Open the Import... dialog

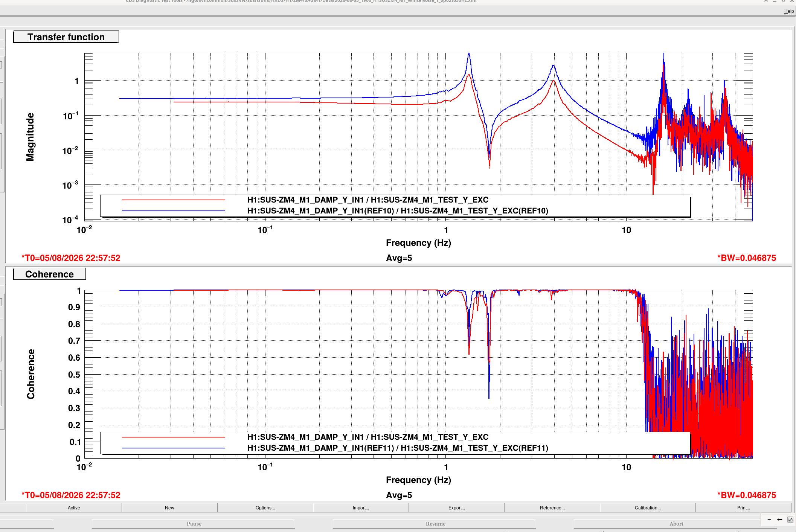click(361, 508)
